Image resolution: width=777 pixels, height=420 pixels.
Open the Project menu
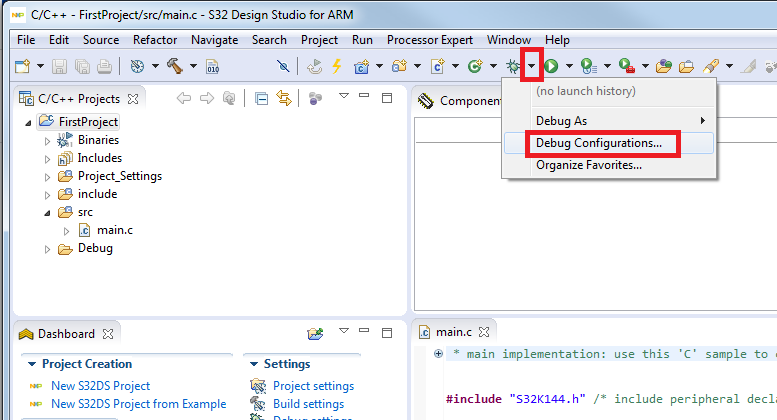click(319, 40)
